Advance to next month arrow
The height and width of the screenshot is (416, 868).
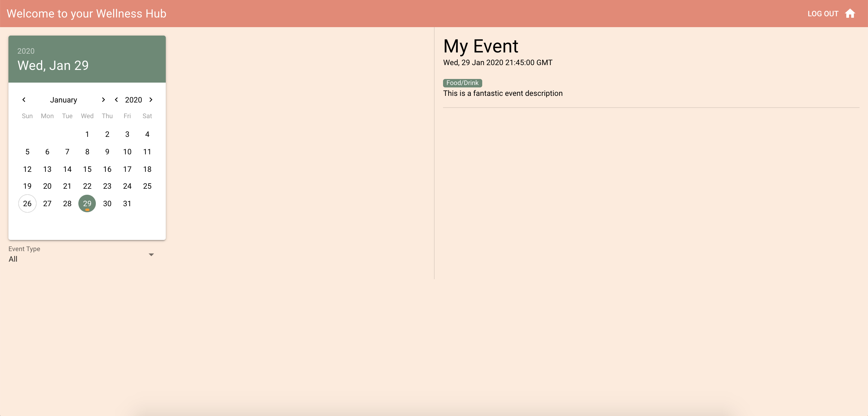[103, 99]
